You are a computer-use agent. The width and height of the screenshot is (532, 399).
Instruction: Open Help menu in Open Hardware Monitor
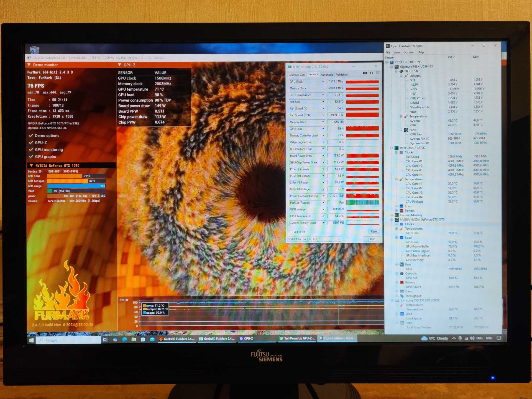tap(421, 52)
